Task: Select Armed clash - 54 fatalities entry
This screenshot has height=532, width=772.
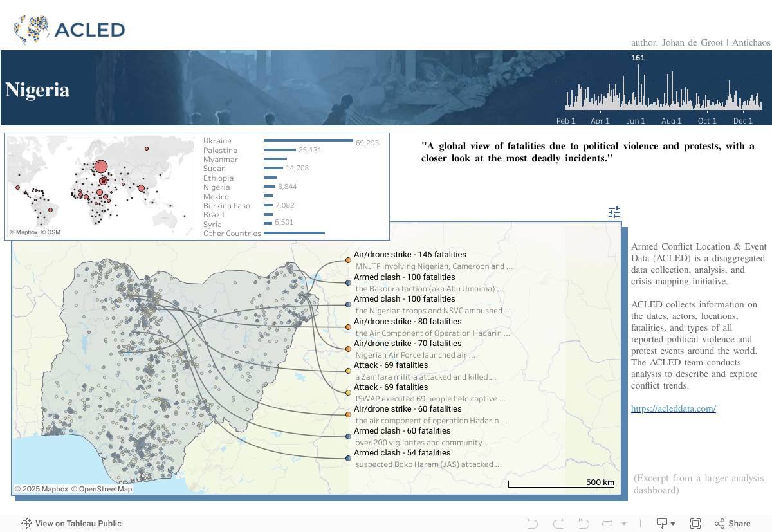Action: coord(348,458)
